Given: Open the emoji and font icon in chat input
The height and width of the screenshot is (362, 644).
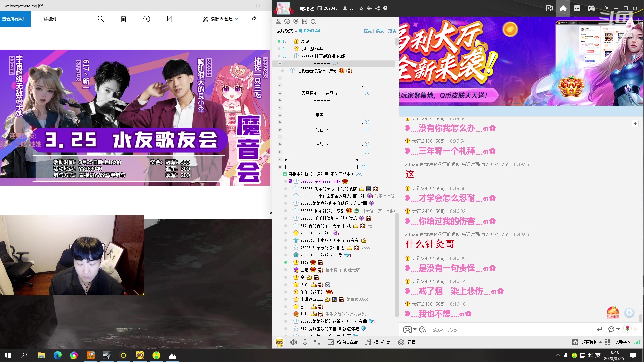Looking at the screenshot, I should coord(423,330).
